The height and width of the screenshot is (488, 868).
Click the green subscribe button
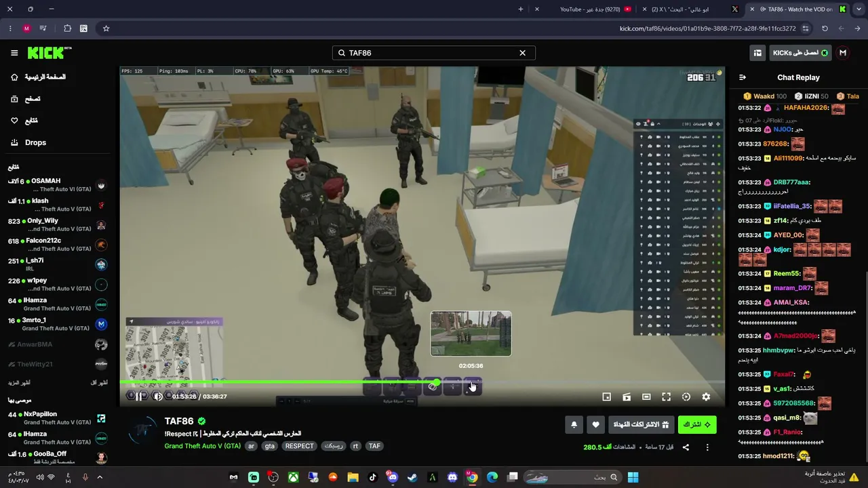[x=697, y=424]
